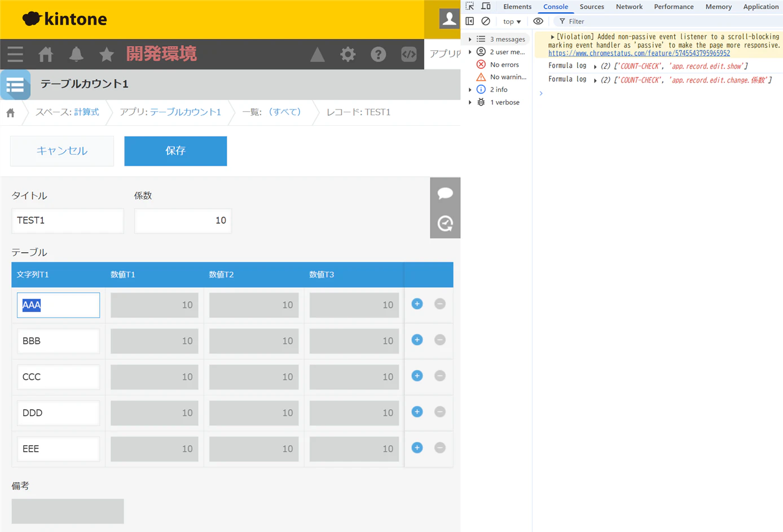Remove the CCC row
The image size is (783, 532).
[x=440, y=376]
